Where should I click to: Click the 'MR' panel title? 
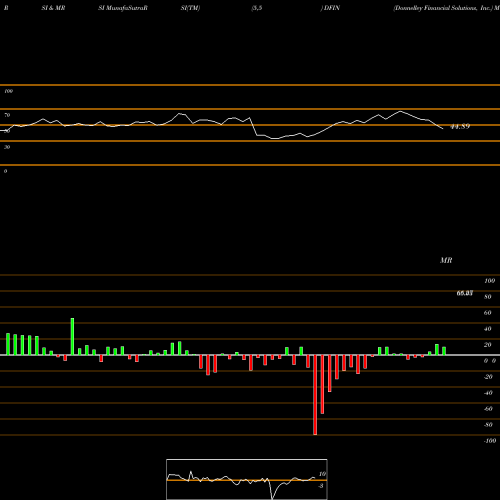pyautogui.click(x=446, y=260)
